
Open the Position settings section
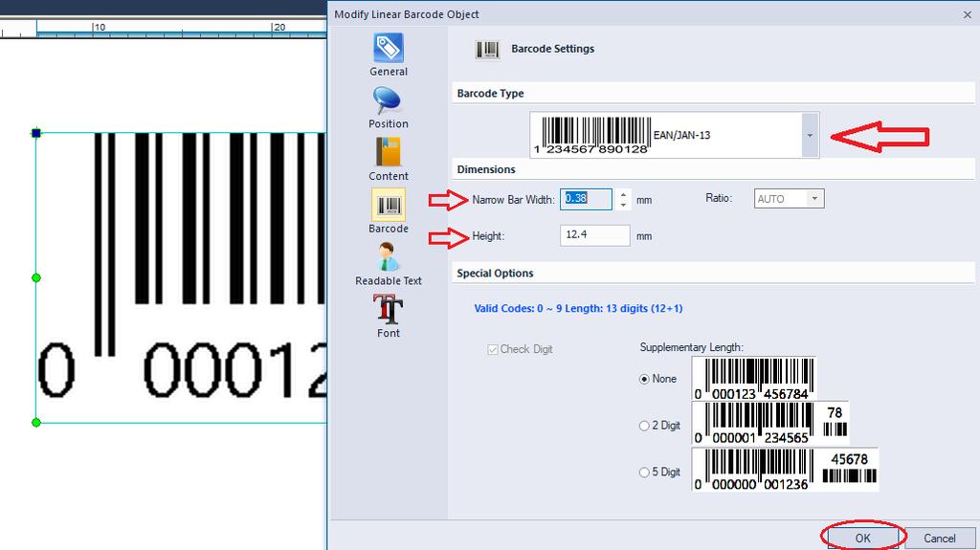(x=389, y=107)
